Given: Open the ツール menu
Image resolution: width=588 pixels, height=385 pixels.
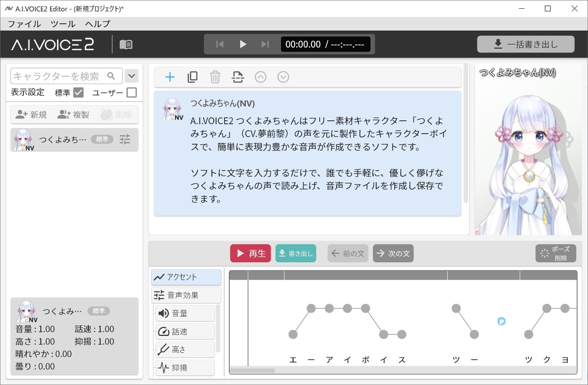Looking at the screenshot, I should tap(63, 24).
